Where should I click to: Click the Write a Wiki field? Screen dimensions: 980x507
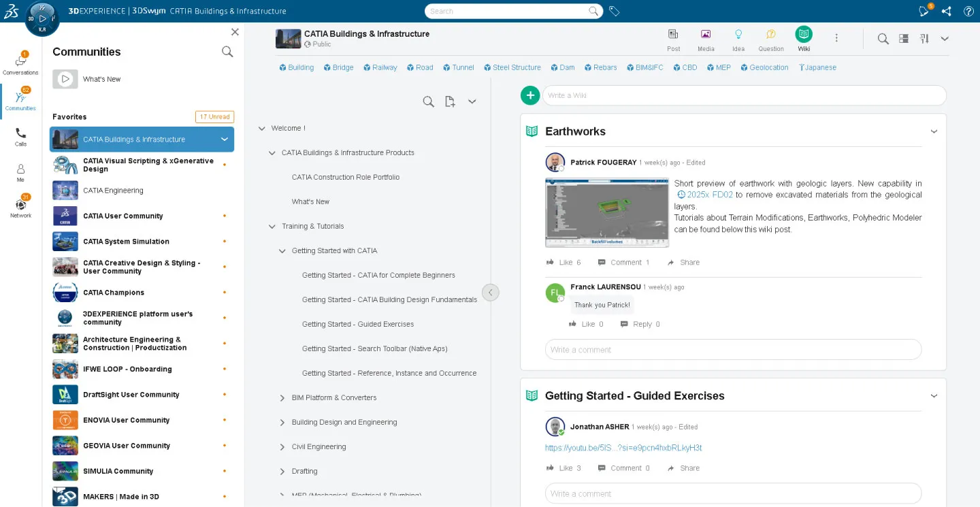pos(744,95)
